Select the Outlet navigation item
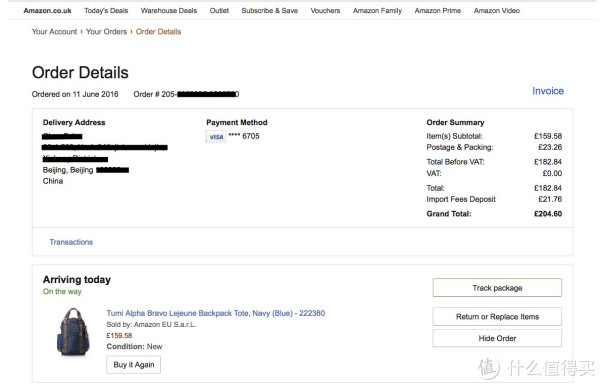 coord(219,11)
